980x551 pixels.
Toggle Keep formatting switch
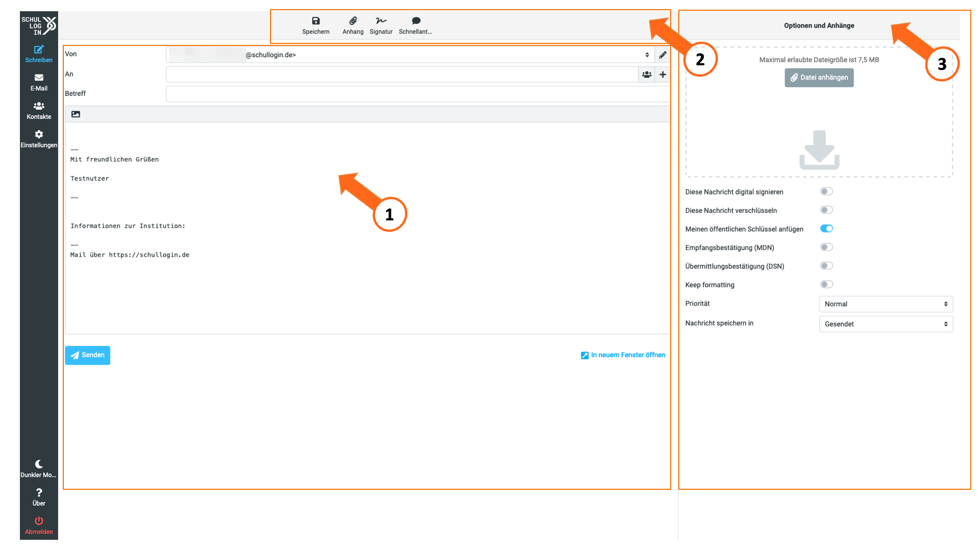click(826, 285)
